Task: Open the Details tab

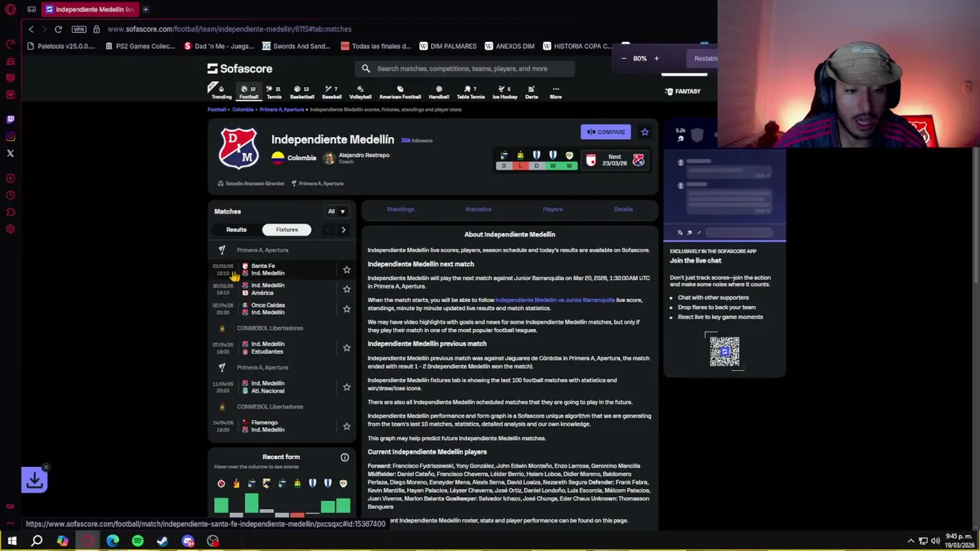Action: (x=623, y=209)
